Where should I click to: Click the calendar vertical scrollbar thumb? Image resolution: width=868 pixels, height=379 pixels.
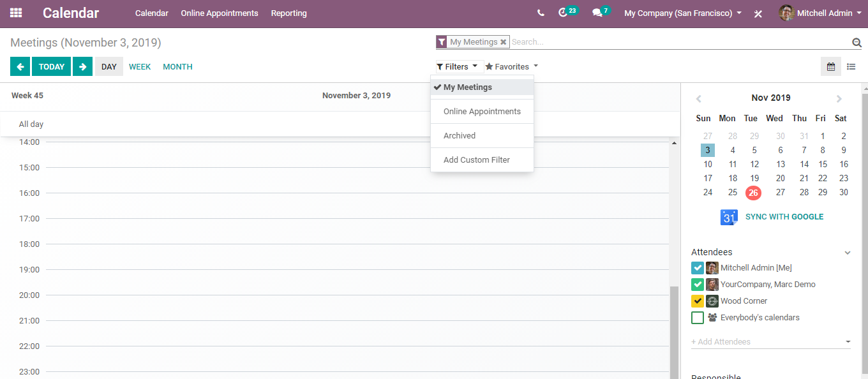coord(674,332)
